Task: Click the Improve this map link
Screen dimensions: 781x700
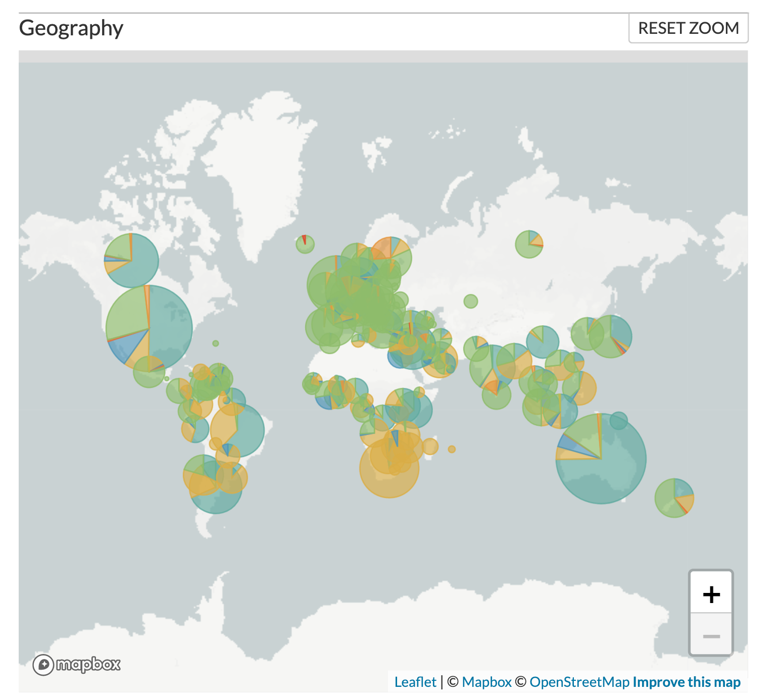Action: point(686,682)
